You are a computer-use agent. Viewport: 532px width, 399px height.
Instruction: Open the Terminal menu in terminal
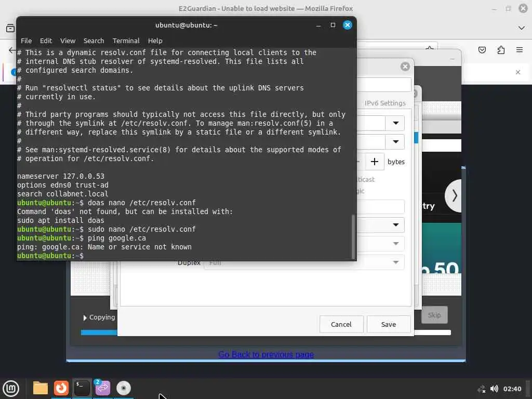(126, 41)
